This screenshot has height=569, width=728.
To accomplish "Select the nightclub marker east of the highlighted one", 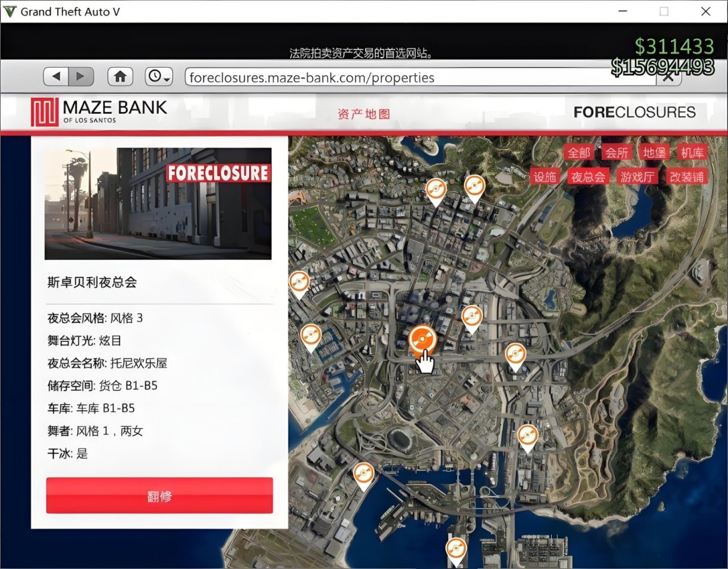I will point(515,357).
